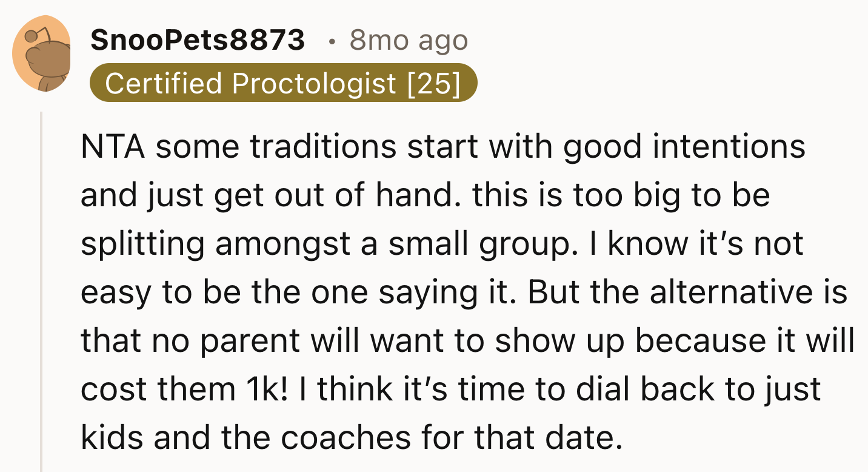Image resolution: width=868 pixels, height=472 pixels.
Task: Open the '8mo ago' timestamp permalink
Action: (x=409, y=41)
